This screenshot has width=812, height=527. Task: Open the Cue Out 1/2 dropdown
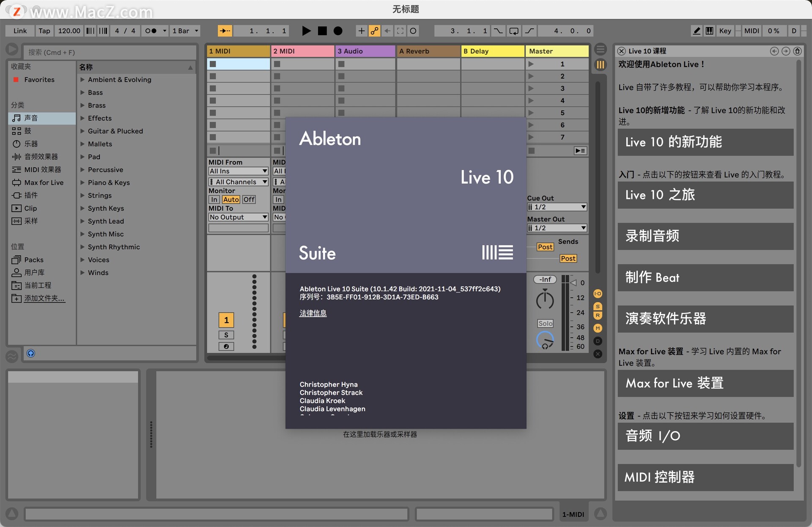tap(557, 207)
